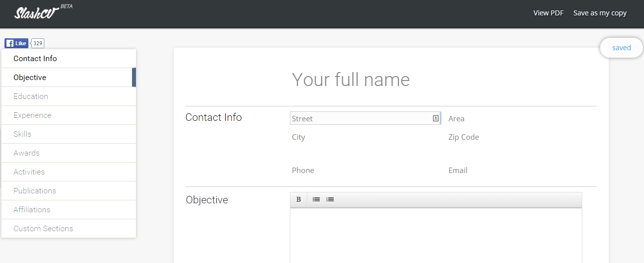Click the Bold formatting icon
This screenshot has width=644, height=263.
pyautogui.click(x=298, y=199)
